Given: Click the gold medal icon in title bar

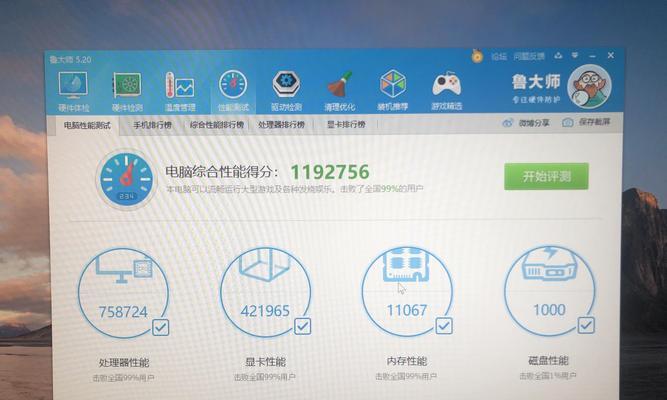Looking at the screenshot, I should (477, 56).
